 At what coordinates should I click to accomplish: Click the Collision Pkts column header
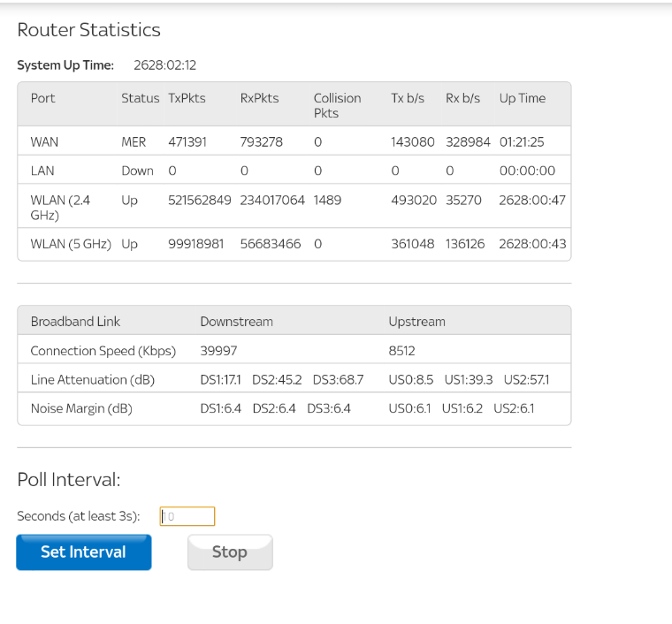pos(337,105)
